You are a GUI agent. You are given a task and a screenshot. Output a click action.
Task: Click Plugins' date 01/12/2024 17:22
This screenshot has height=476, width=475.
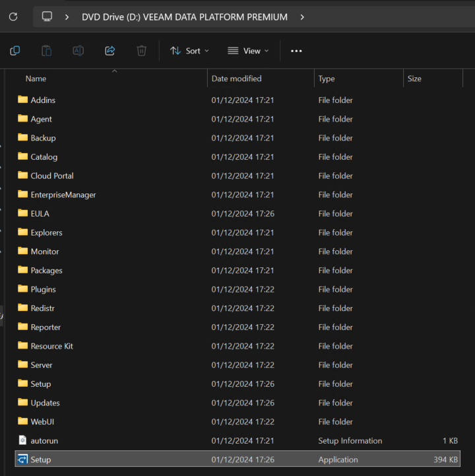[x=243, y=289]
